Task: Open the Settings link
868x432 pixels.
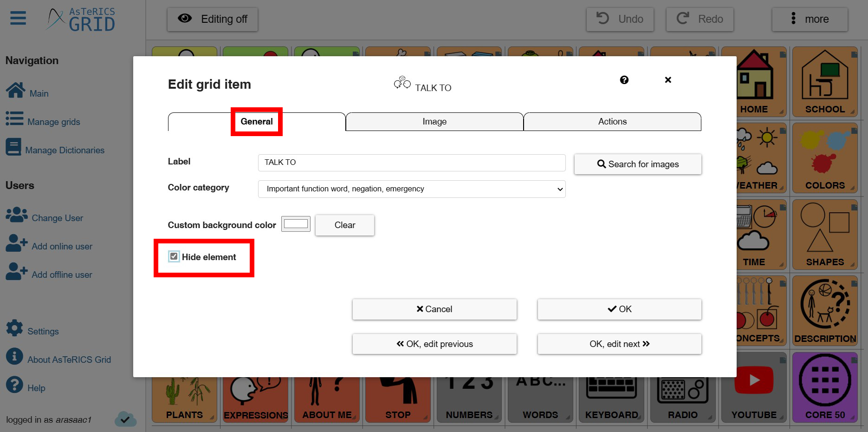Action: point(43,332)
